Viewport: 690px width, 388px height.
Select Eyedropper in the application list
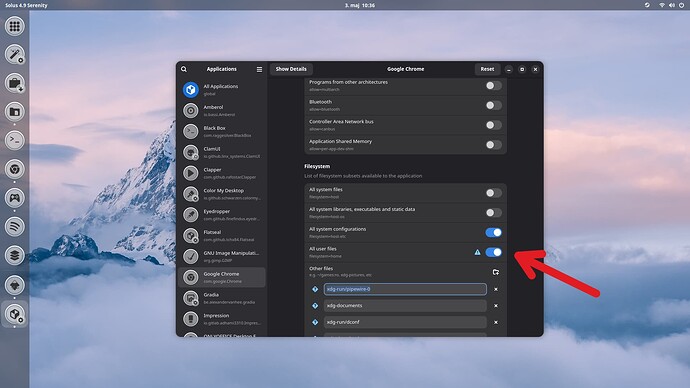[222, 215]
